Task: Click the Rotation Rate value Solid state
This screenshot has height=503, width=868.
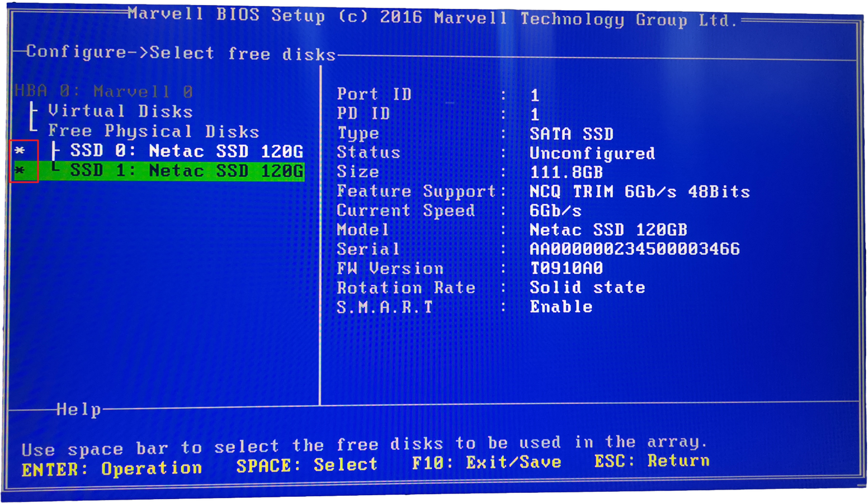Action: coord(587,287)
